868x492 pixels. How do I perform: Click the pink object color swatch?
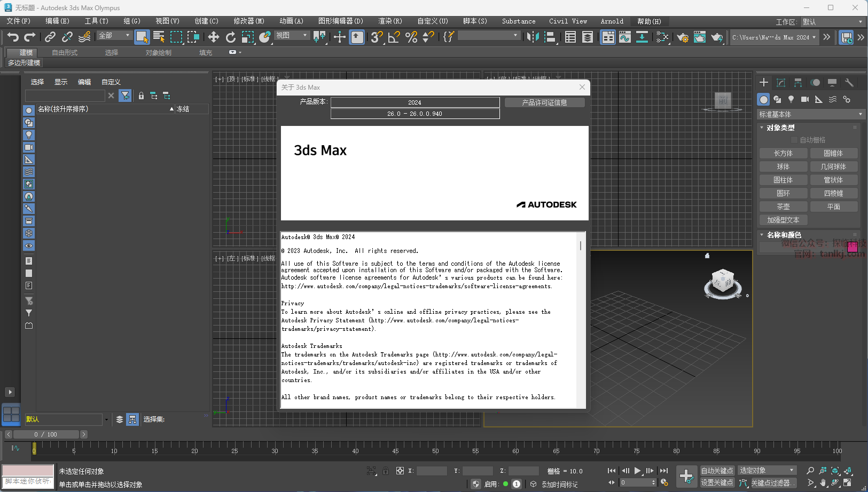pyautogui.click(x=853, y=247)
